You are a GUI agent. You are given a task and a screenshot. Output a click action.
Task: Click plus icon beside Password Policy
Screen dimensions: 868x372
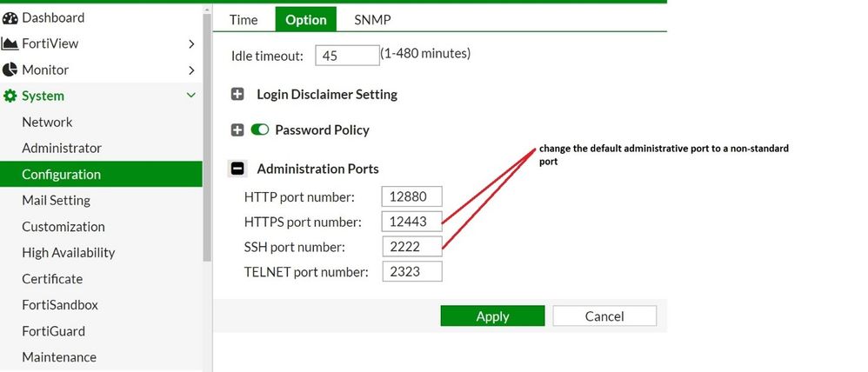coord(237,130)
